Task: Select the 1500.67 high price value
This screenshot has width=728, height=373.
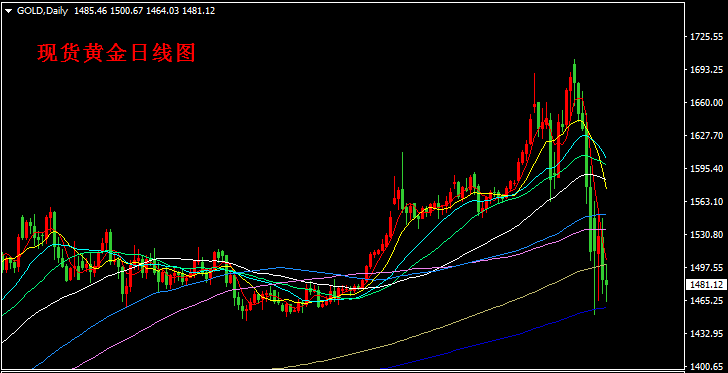Action: point(126,11)
